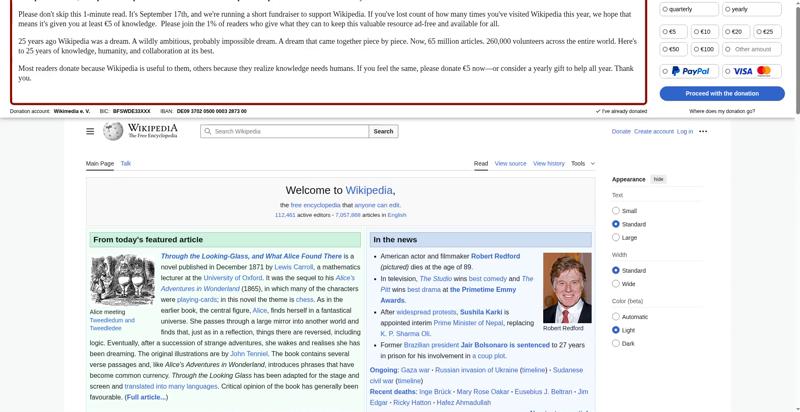Select Automatic color mode
The height and width of the screenshot is (412, 800).
616,317
